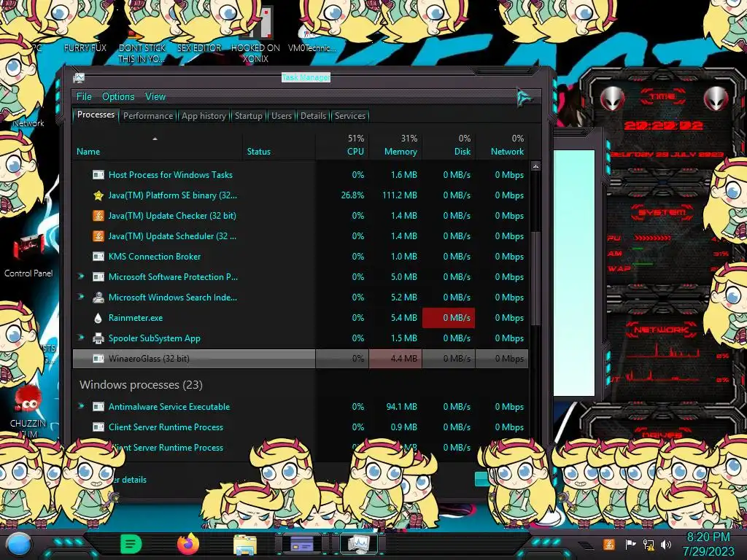Expand Microsoft Windows Search Indexer row

click(x=81, y=297)
